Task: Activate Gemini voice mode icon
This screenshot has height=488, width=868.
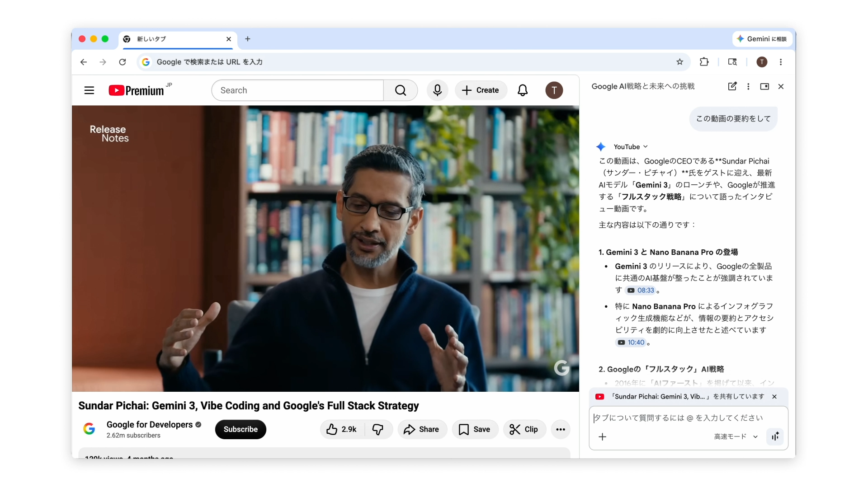Action: click(775, 436)
